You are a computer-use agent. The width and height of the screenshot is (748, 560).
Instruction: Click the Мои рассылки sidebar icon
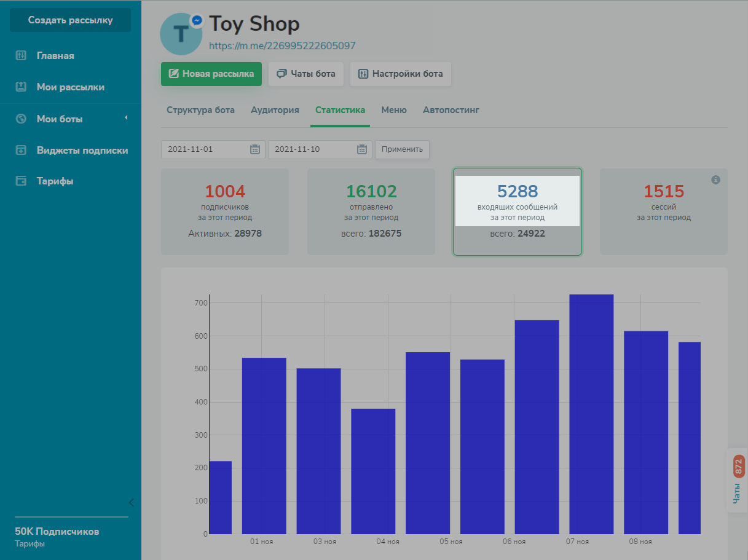tap(21, 87)
